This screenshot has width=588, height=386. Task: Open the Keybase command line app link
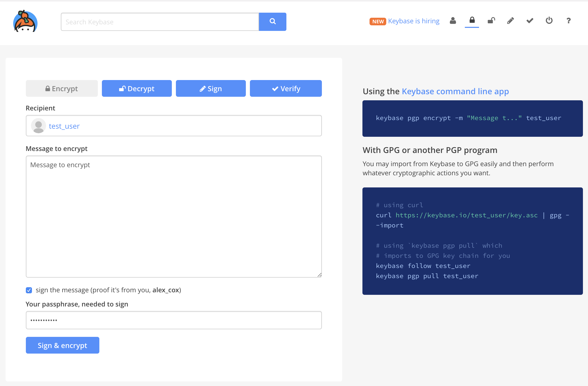click(x=455, y=91)
